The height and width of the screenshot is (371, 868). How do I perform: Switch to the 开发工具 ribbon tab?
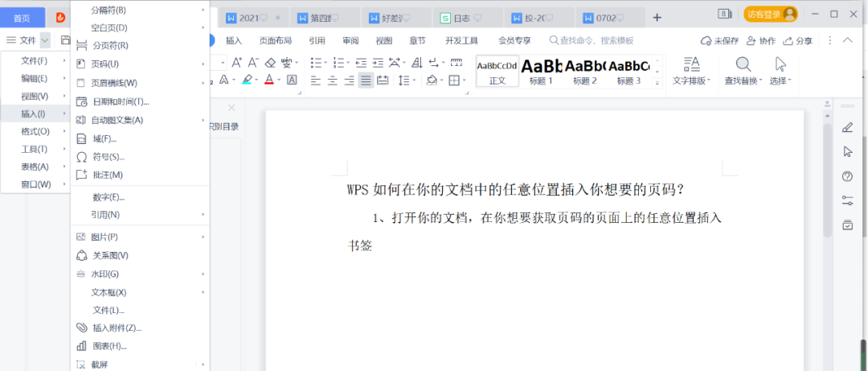(x=461, y=40)
